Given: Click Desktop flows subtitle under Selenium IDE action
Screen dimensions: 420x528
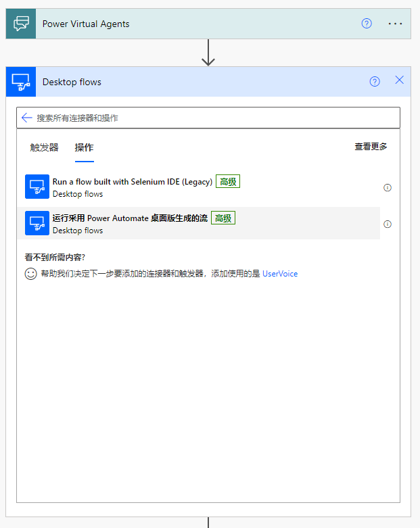Looking at the screenshot, I should coord(78,194).
